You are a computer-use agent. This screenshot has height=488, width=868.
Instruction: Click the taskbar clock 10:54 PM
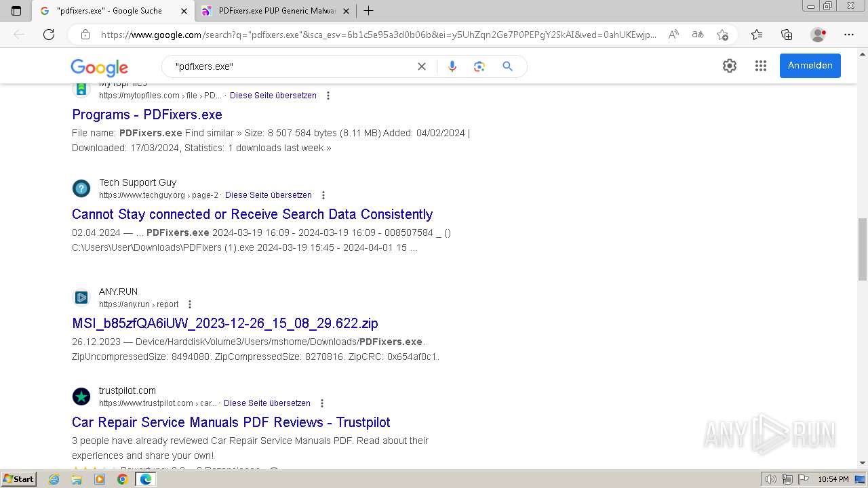tap(833, 479)
